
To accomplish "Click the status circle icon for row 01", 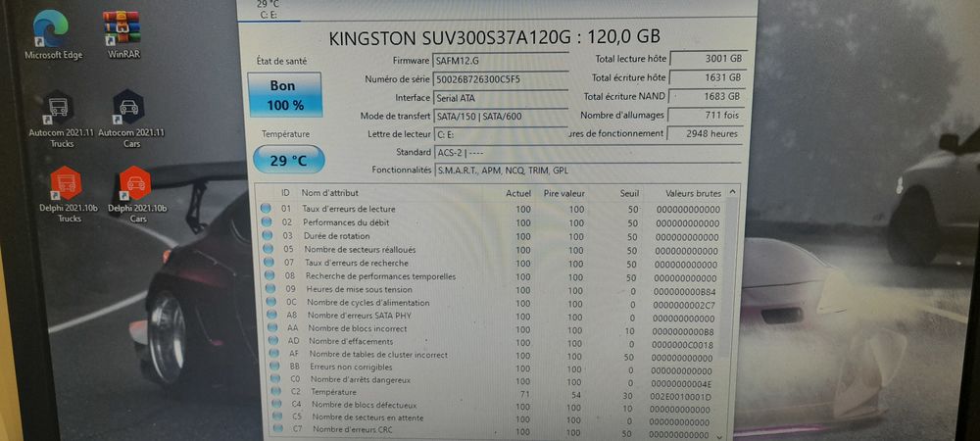I will click(266, 208).
